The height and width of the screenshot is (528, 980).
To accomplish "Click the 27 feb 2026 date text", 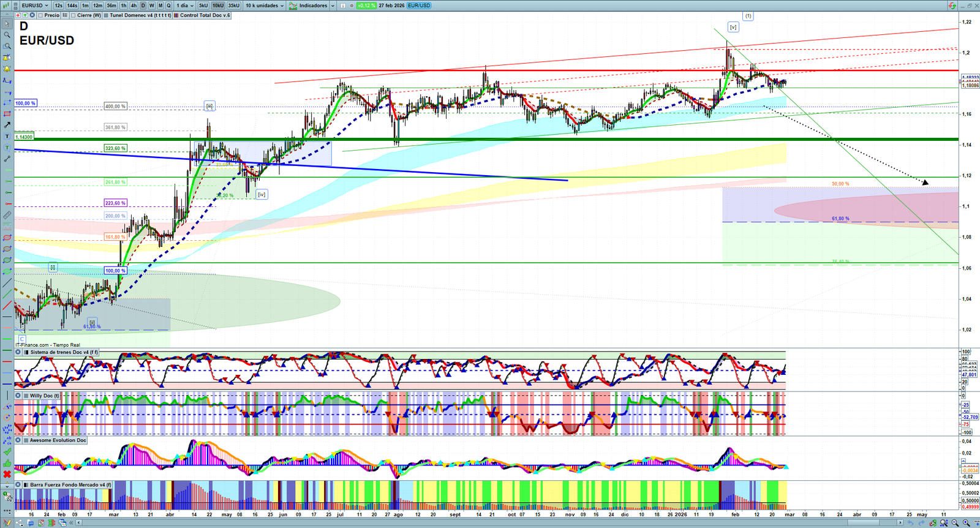I will click(x=391, y=6).
